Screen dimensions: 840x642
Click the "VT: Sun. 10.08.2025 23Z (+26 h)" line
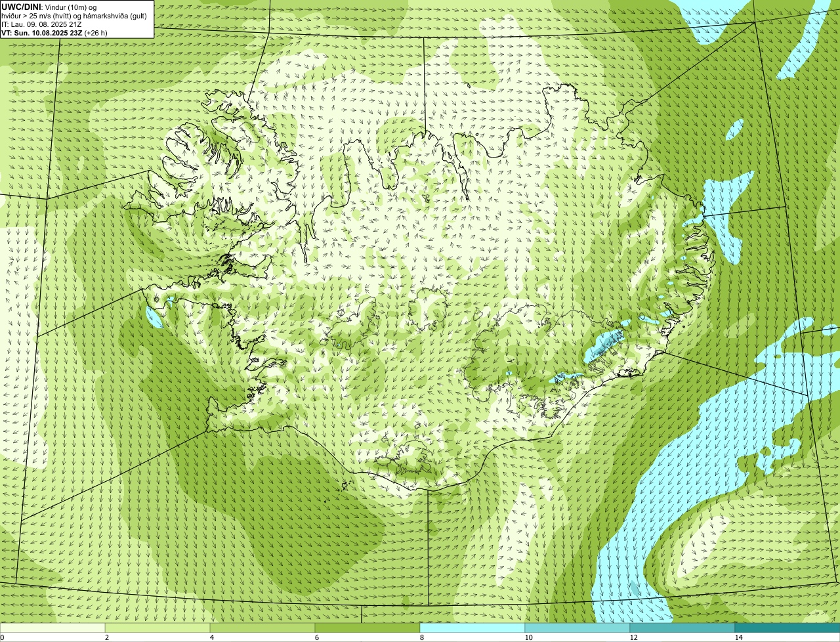click(54, 32)
